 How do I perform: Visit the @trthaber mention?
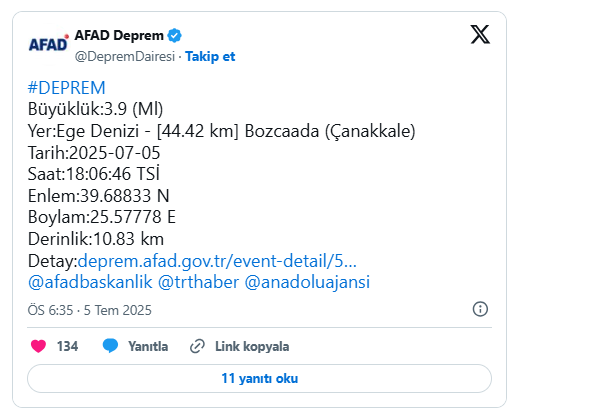(198, 282)
